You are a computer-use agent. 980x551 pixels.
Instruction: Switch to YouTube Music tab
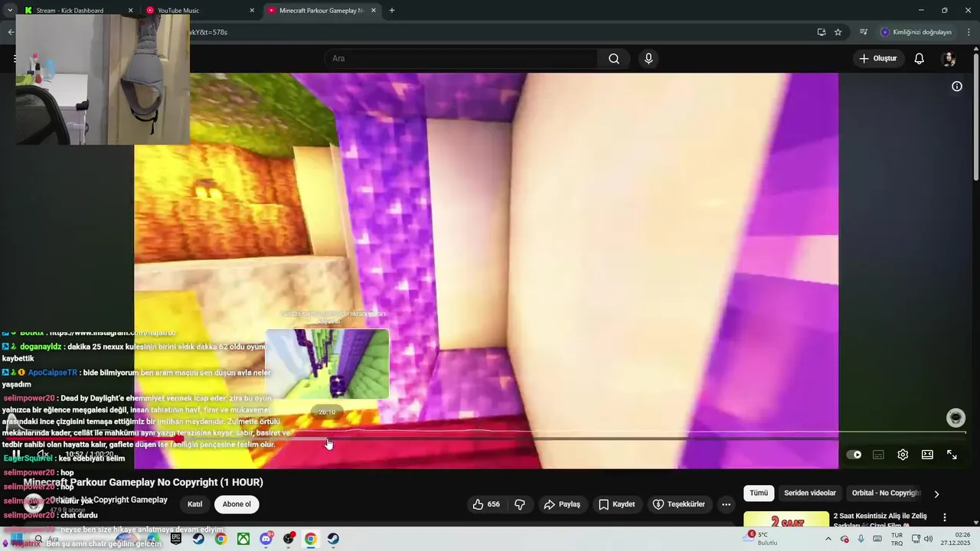coord(198,11)
